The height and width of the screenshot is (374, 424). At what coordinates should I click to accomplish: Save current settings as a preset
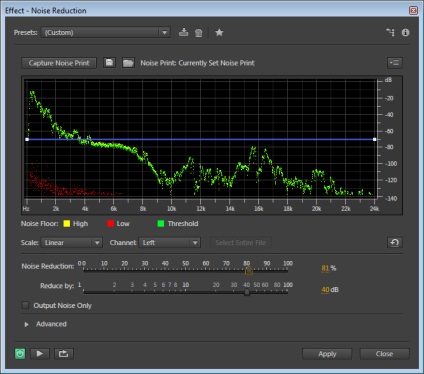pyautogui.click(x=183, y=32)
